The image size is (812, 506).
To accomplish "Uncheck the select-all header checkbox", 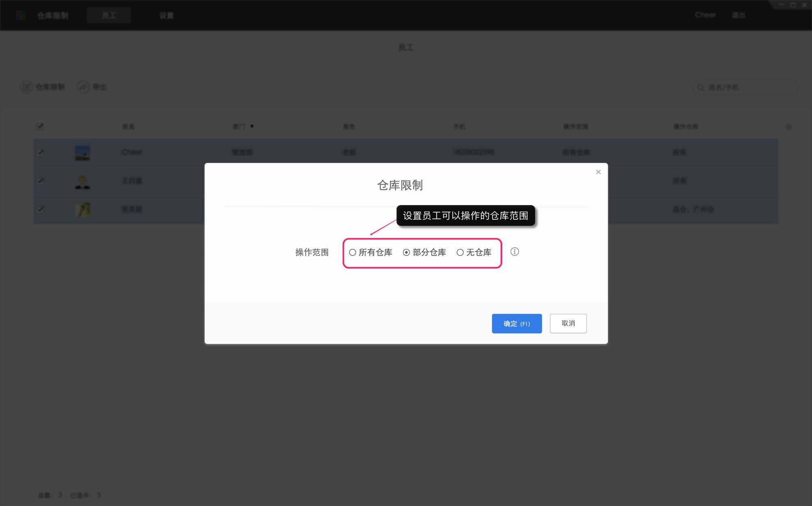I will pos(40,127).
